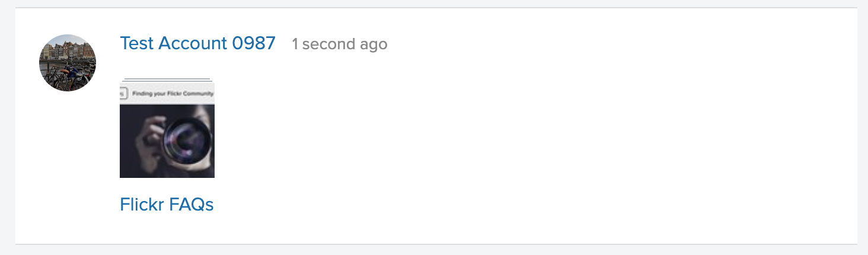The width and height of the screenshot is (868, 255).
Task: Click the gallery stack indicator icon
Action: click(167, 79)
